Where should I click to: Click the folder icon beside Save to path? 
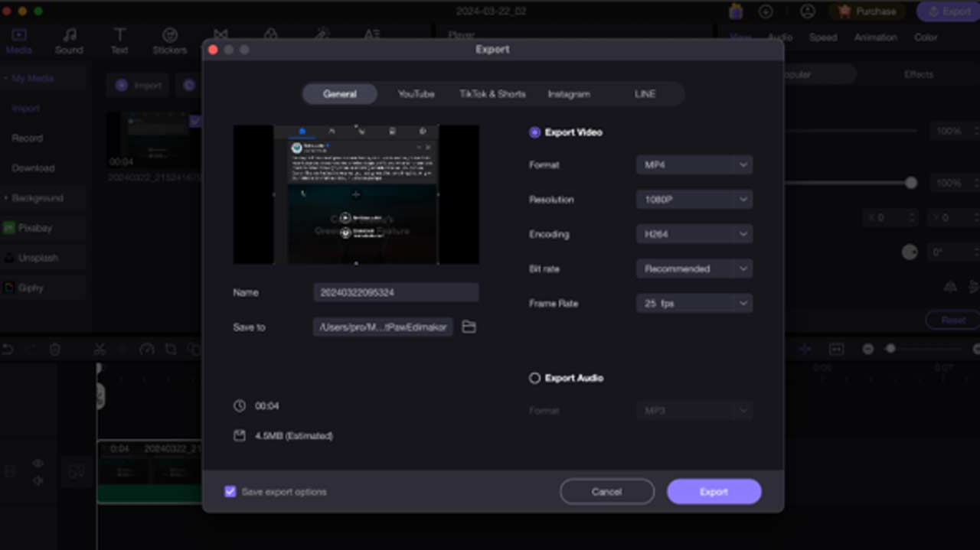(x=469, y=327)
